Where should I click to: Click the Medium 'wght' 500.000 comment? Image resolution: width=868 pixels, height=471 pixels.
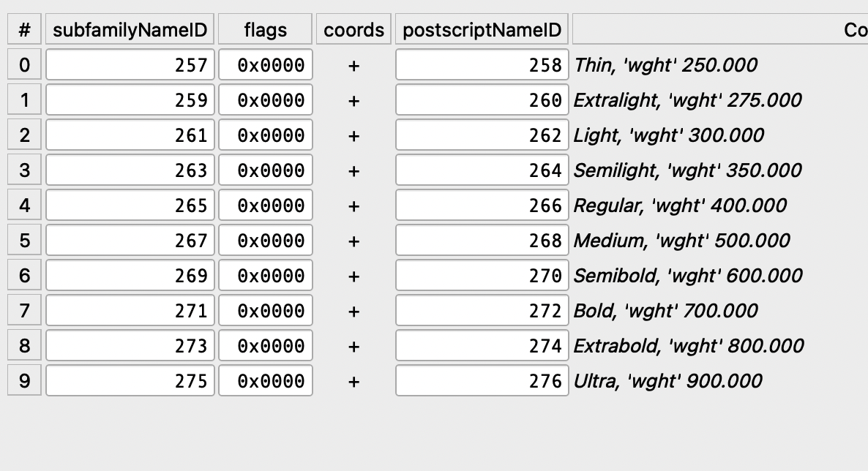pyautogui.click(x=681, y=241)
